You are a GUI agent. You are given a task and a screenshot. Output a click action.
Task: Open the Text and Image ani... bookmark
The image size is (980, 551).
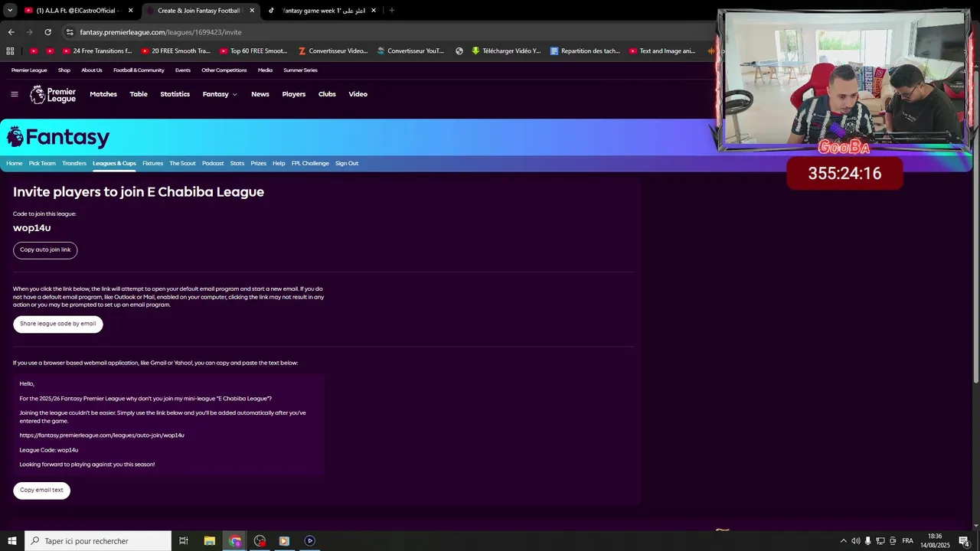662,51
